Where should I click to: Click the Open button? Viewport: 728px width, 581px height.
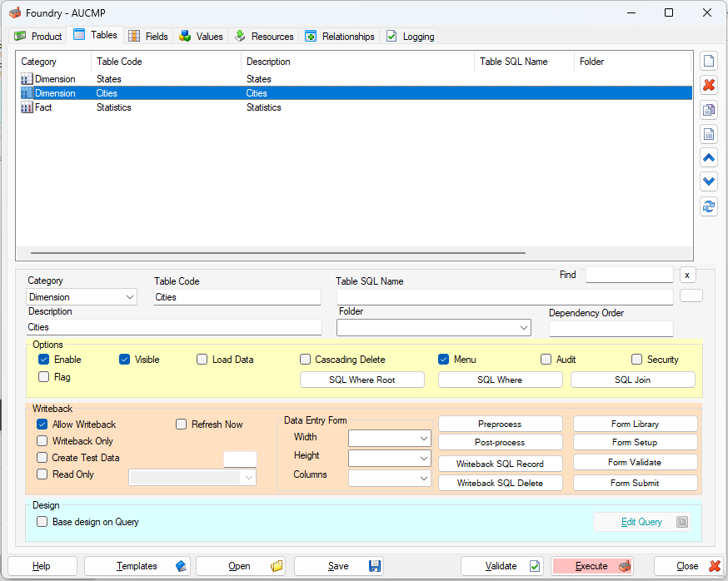pos(241,566)
